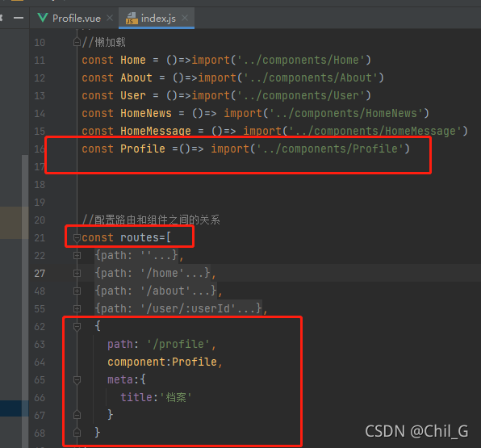Collapse the meta object fold at line 65
Viewport: 481px width, 448px height.
(77, 380)
